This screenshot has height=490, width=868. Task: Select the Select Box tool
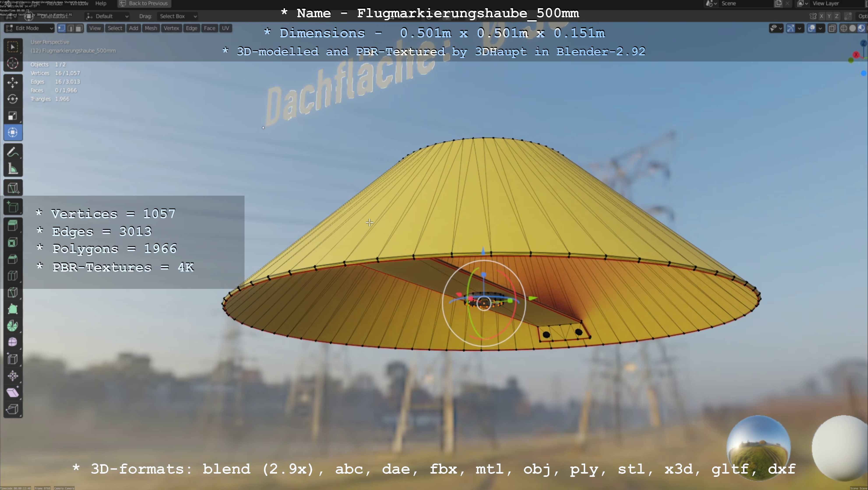click(13, 46)
